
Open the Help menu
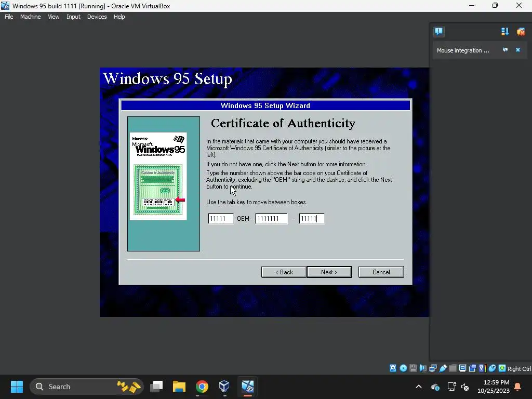[x=119, y=17]
